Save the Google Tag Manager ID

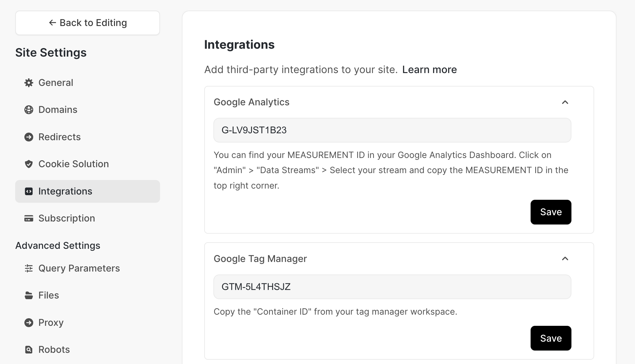tap(551, 338)
